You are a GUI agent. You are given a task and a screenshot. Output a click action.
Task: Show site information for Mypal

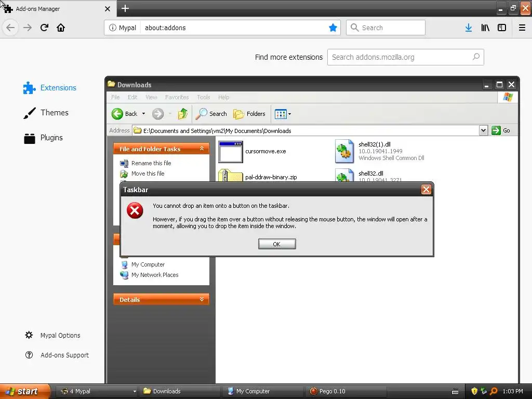pos(123,28)
